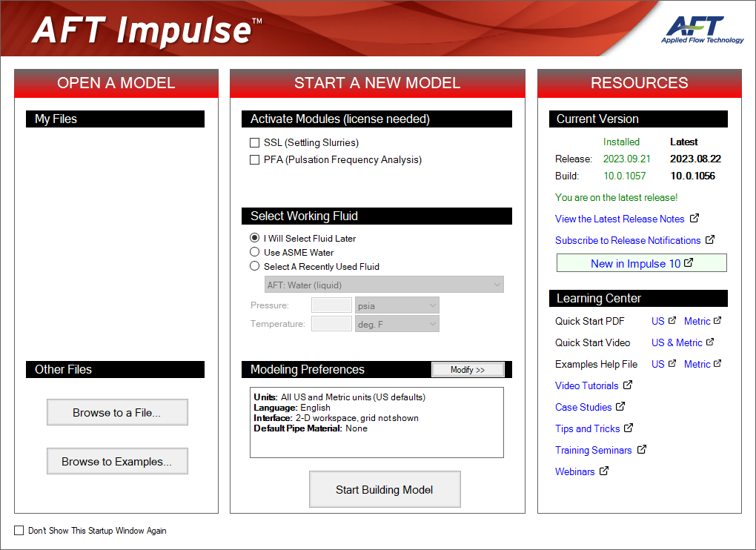Viewport: 756px width, 550px height.
Task: Check Don't Show This Startup Window Again
Action: click(x=19, y=531)
